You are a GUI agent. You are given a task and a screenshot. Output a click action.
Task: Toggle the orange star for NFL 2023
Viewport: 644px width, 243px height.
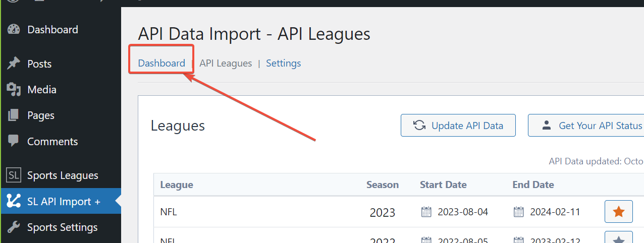click(619, 212)
